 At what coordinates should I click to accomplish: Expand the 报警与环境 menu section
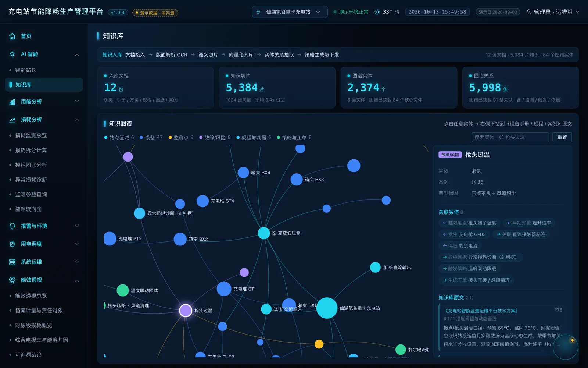tap(77, 226)
